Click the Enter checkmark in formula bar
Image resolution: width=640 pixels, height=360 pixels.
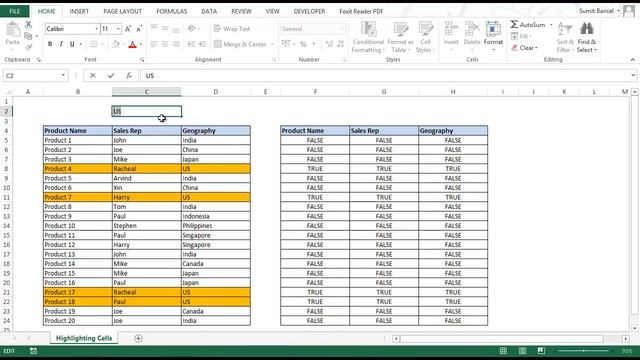(x=111, y=76)
